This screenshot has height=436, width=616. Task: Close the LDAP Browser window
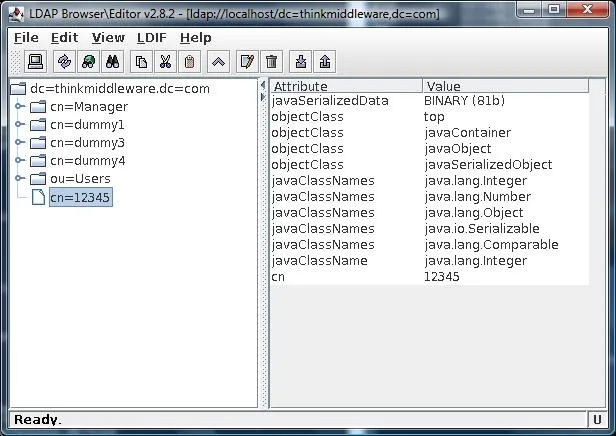point(588,9)
